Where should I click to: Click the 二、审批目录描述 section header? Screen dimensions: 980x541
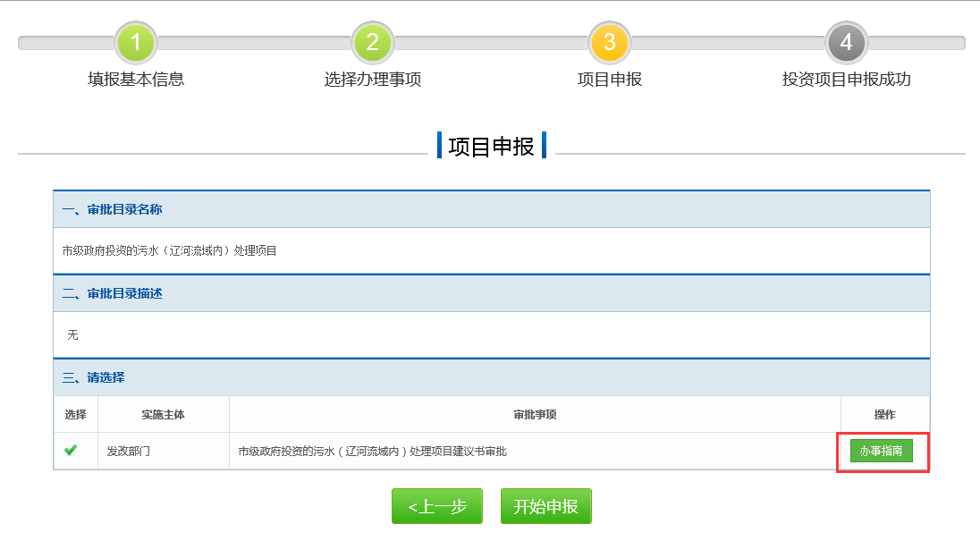[x=113, y=294]
